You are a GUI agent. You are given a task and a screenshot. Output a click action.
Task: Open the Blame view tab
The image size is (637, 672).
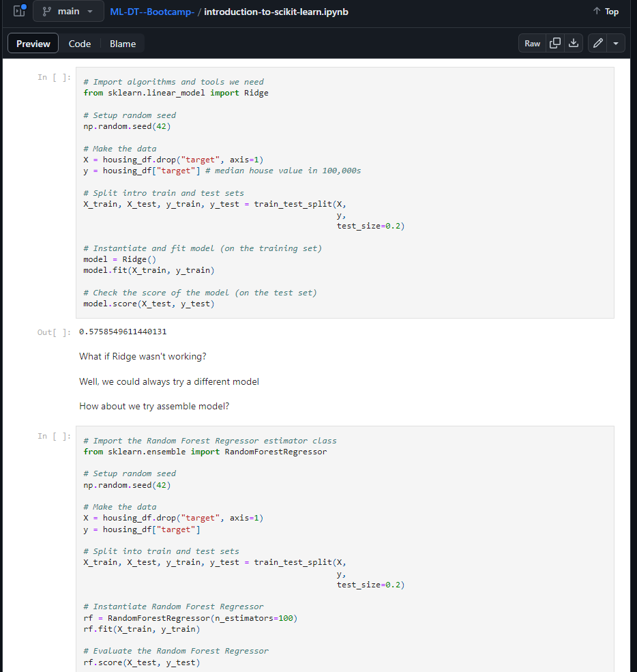pyautogui.click(x=123, y=44)
